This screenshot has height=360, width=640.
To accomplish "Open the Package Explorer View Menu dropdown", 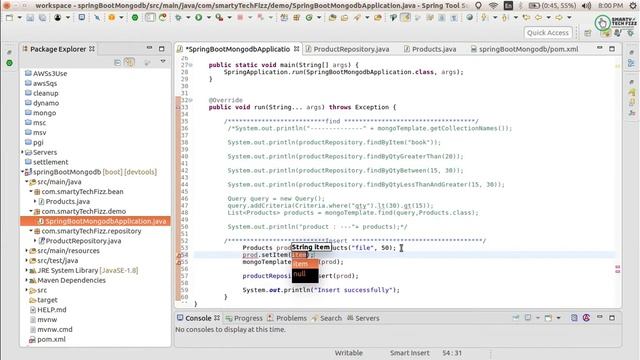I will click(x=163, y=62).
